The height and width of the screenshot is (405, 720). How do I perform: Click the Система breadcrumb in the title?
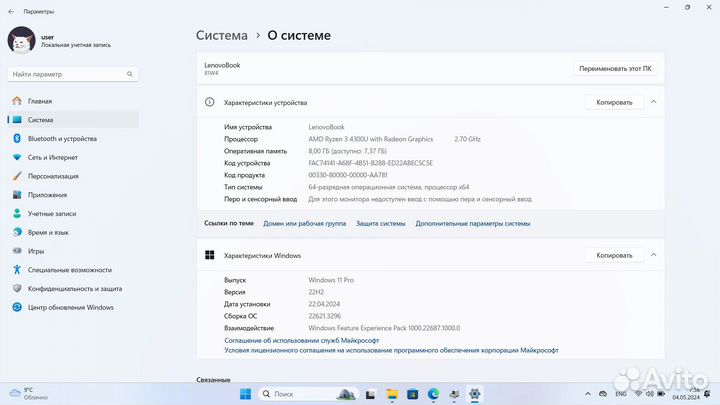coord(222,35)
